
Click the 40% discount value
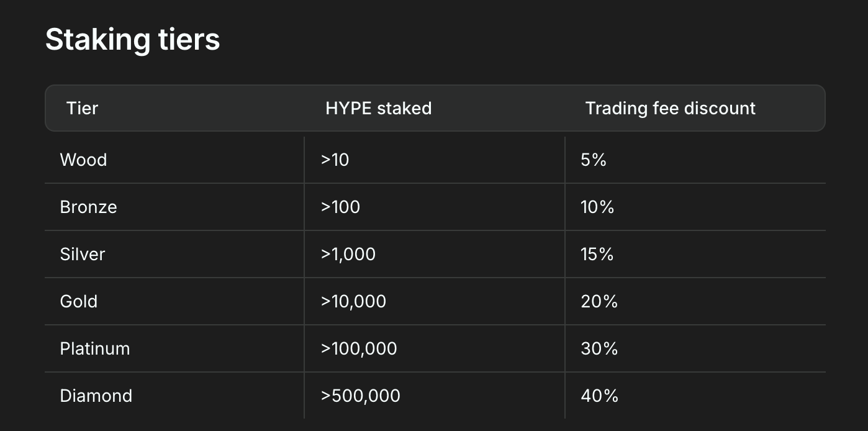click(599, 396)
